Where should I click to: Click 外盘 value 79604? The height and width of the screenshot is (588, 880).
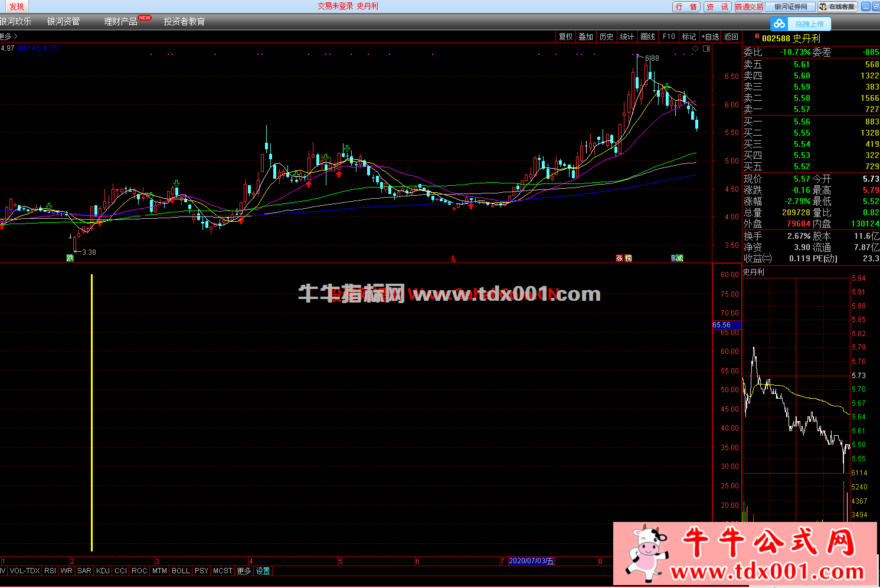799,224
